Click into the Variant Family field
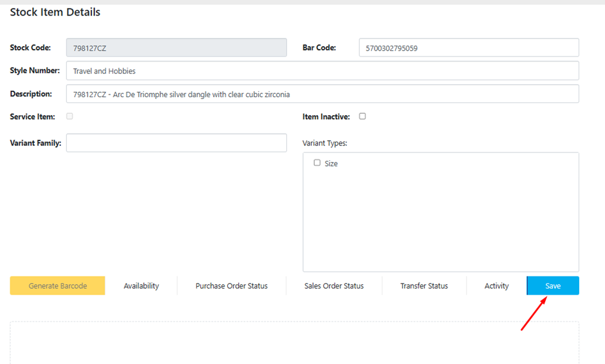605x364 pixels. tap(176, 143)
